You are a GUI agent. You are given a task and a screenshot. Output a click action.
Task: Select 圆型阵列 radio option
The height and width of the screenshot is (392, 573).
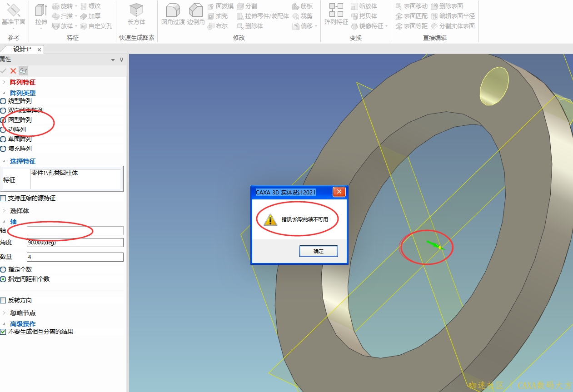[x=3, y=120]
